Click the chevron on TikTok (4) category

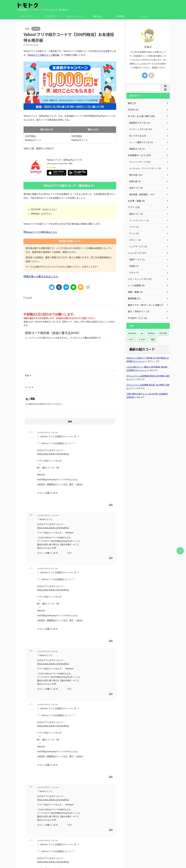pos(167,110)
